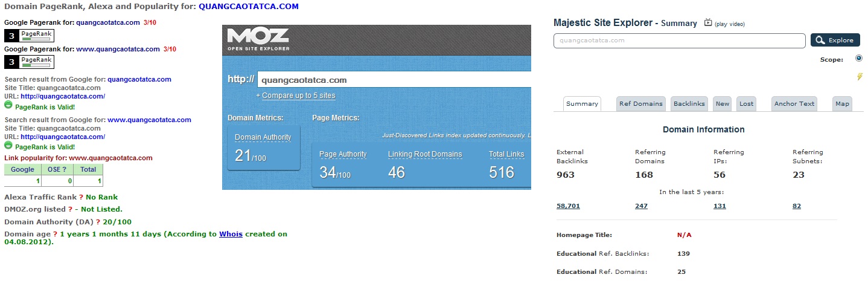Click the second green PageRank valid icon

pos(8,145)
